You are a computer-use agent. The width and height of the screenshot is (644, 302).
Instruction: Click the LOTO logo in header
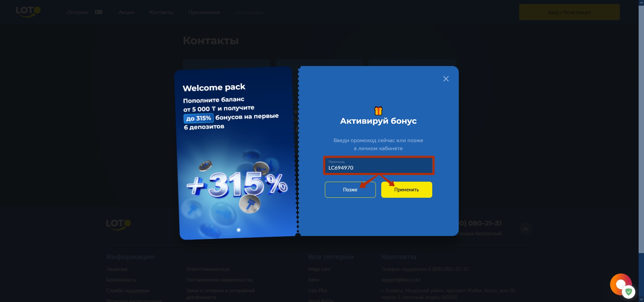[28, 12]
